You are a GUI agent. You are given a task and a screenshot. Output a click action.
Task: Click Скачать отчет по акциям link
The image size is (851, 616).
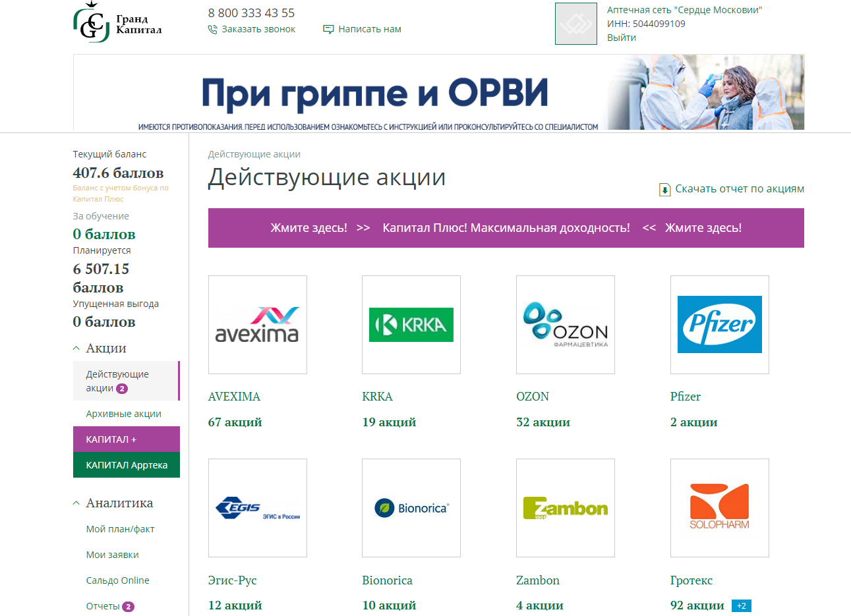click(x=740, y=189)
